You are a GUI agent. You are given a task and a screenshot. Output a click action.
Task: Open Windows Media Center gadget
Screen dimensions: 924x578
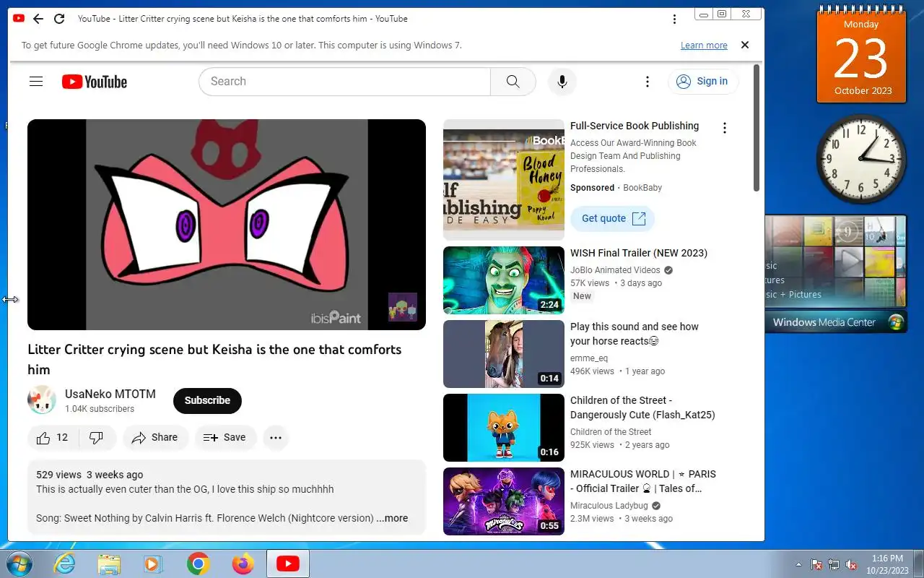834,273
